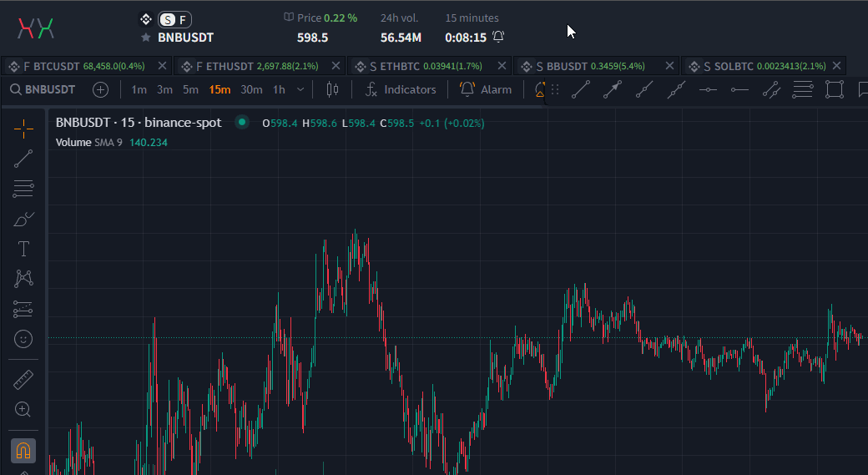Toggle the green live data status dot
Screen dimensions: 868x475
click(242, 123)
